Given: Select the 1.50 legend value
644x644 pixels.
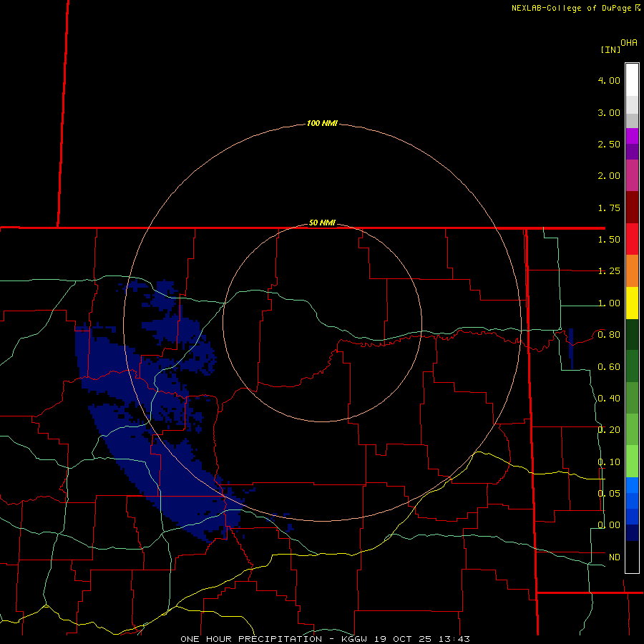Looking at the screenshot, I should 609,240.
